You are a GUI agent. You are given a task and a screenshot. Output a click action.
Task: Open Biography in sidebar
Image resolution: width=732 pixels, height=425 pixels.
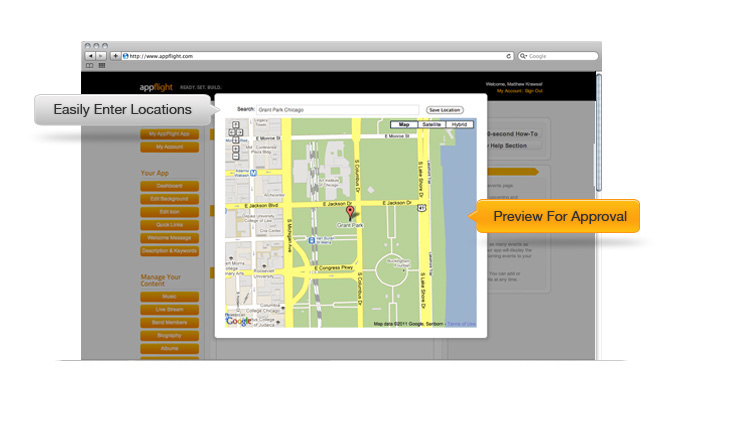(x=169, y=336)
